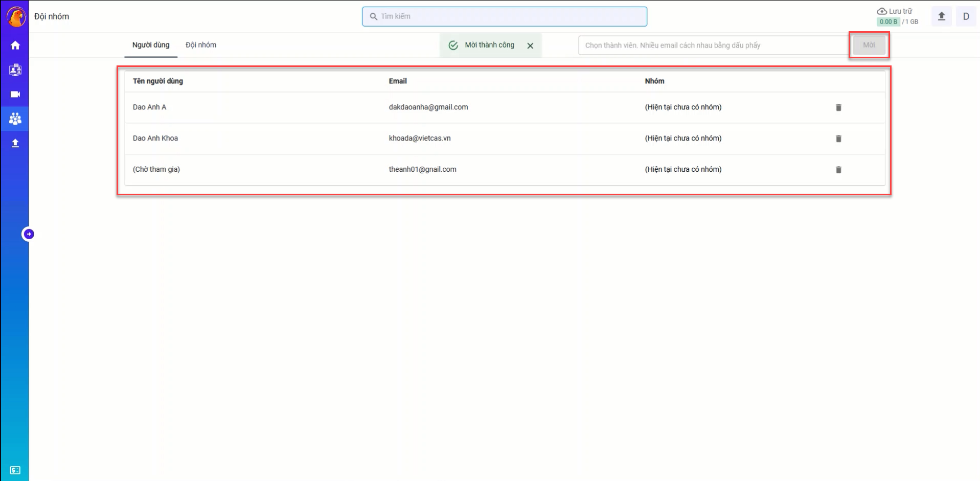The image size is (980, 481).
Task: Click the 0.00 B storage usage badge
Action: coord(888,21)
